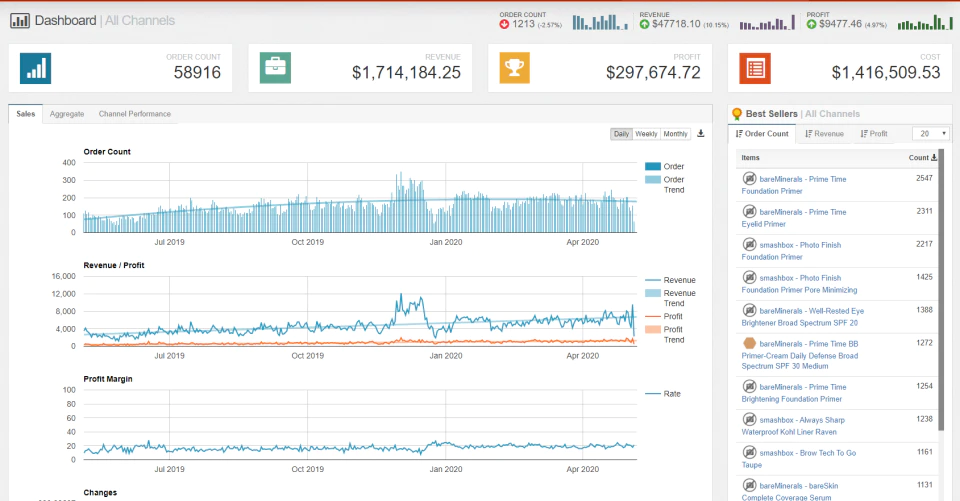Open the smashbox Always Sharp Kohl Liner link
960x501 pixels.
coord(793,426)
